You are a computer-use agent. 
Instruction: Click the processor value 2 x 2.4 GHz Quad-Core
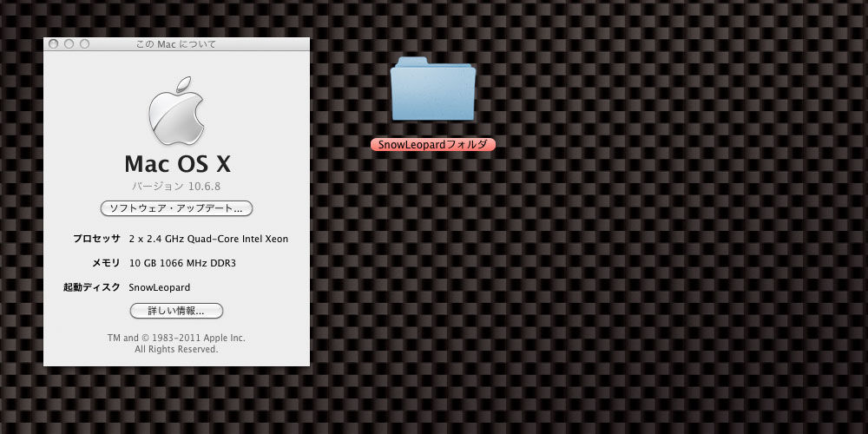pyautogui.click(x=208, y=240)
